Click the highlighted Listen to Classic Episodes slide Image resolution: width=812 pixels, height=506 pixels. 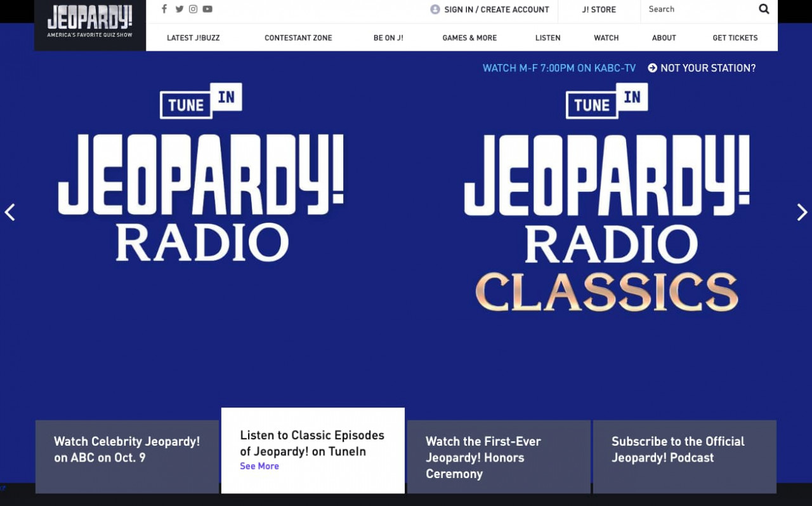312,444
